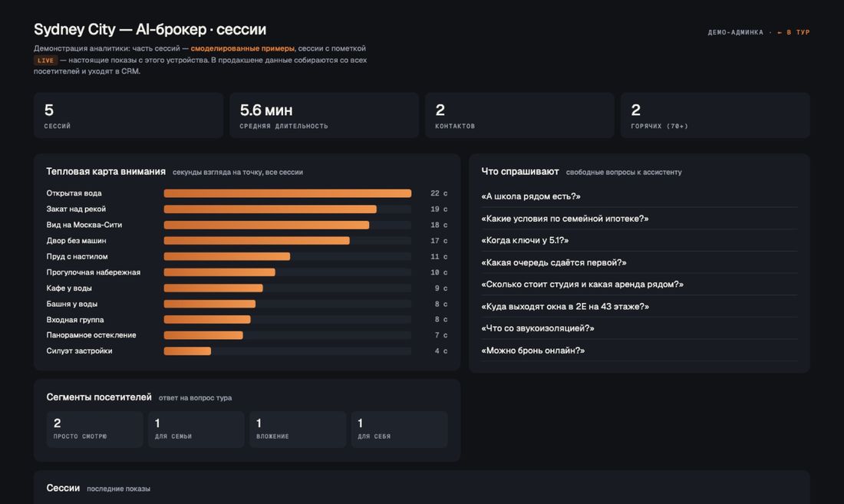844x504 pixels.
Task: Click the «Что спрашивают» heading
Action: pyautogui.click(x=520, y=172)
